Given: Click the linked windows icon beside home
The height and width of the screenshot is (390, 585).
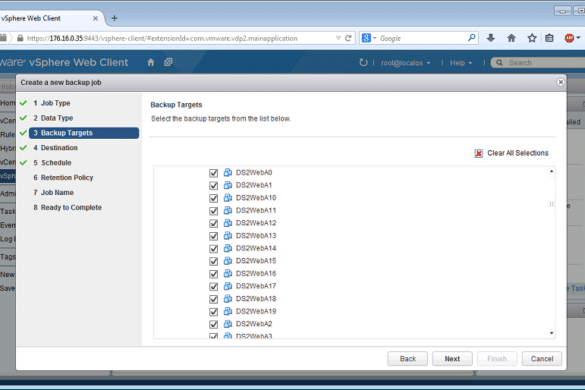Looking at the screenshot, I should (168, 62).
